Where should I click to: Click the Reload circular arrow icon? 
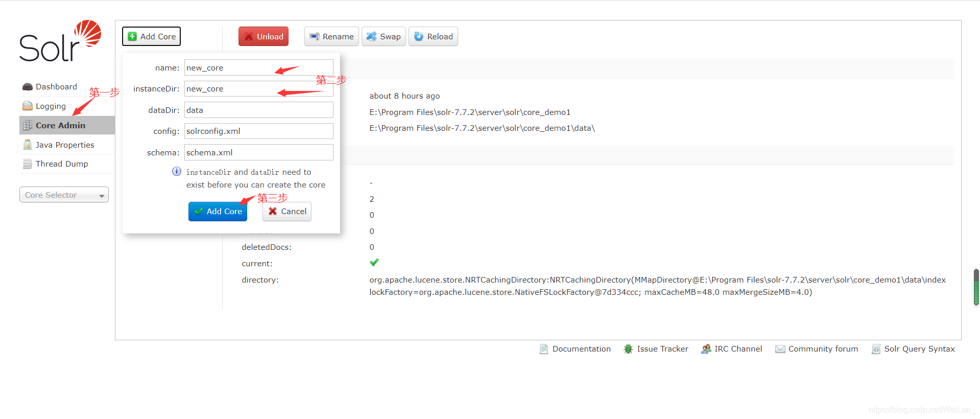point(419,36)
